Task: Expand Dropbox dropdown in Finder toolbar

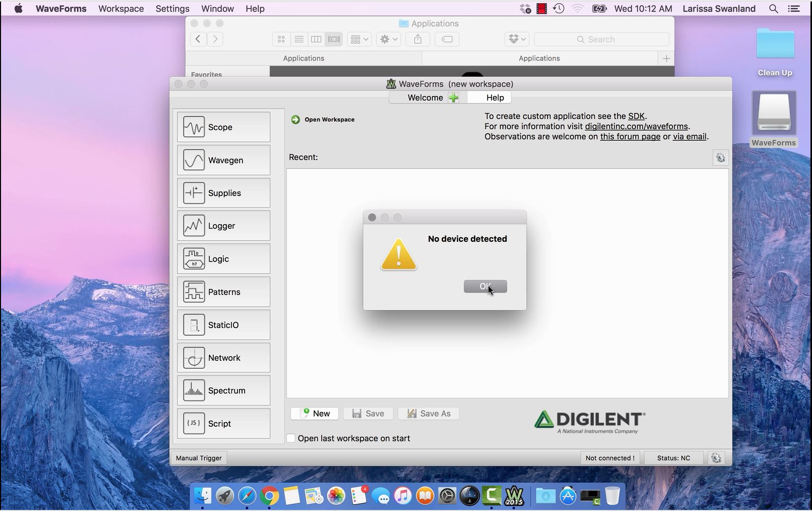Action: pyautogui.click(x=517, y=39)
